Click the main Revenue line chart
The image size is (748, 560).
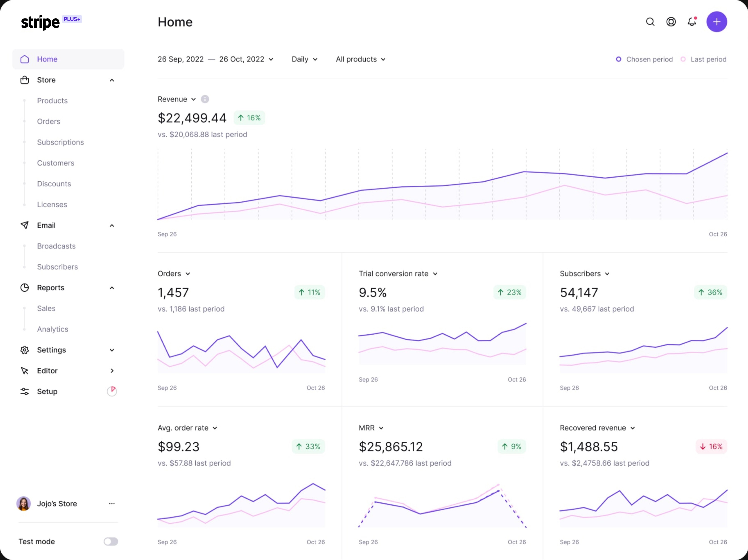point(442,185)
